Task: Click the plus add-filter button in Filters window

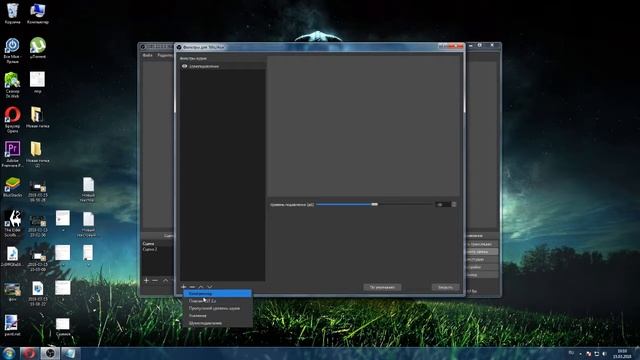Action: (184, 287)
